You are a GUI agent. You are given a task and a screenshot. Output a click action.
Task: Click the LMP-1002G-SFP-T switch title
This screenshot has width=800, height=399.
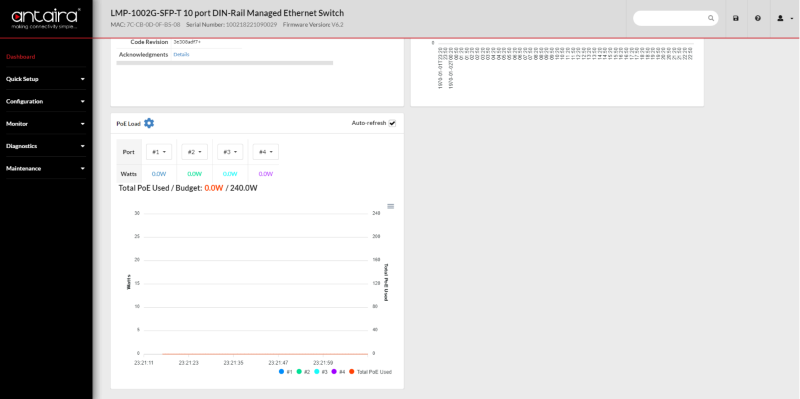pos(227,13)
